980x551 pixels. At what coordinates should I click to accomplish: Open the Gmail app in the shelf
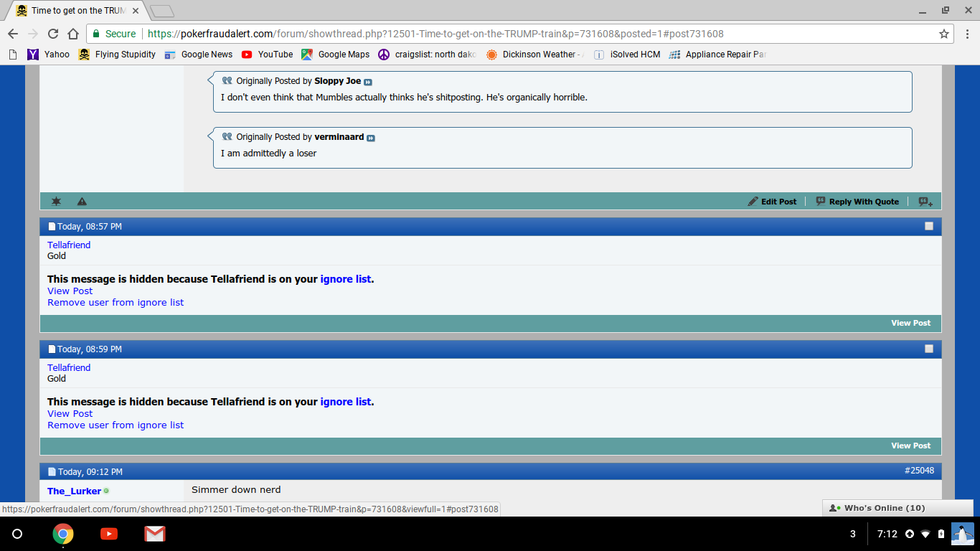(x=155, y=534)
